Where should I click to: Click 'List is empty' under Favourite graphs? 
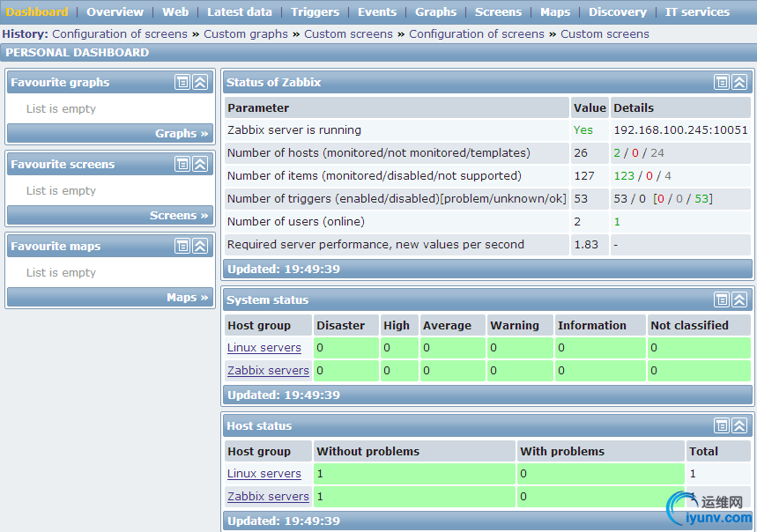[61, 109]
